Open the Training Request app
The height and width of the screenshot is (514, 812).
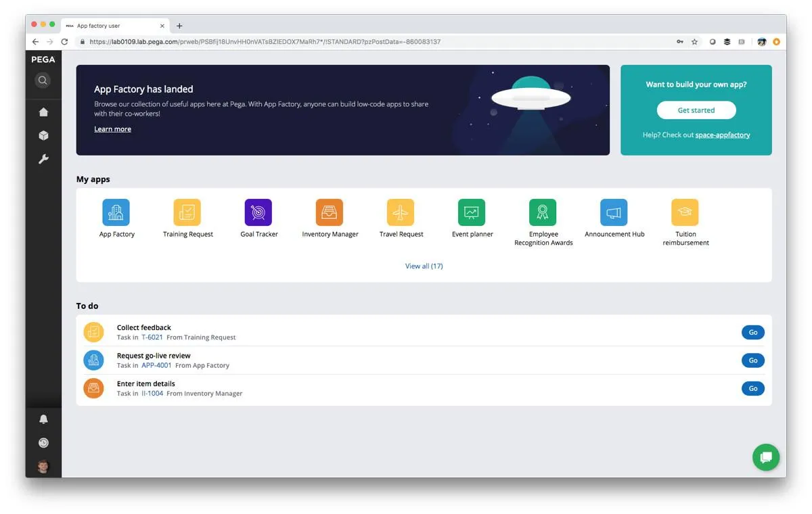coord(187,212)
